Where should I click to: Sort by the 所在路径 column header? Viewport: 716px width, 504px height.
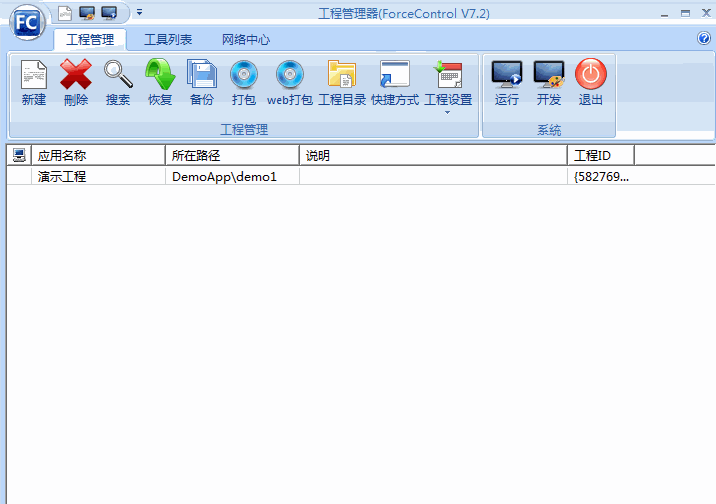(232, 155)
